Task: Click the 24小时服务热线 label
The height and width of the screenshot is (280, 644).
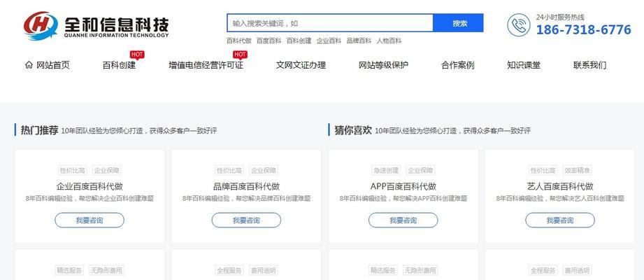Action: [560, 17]
